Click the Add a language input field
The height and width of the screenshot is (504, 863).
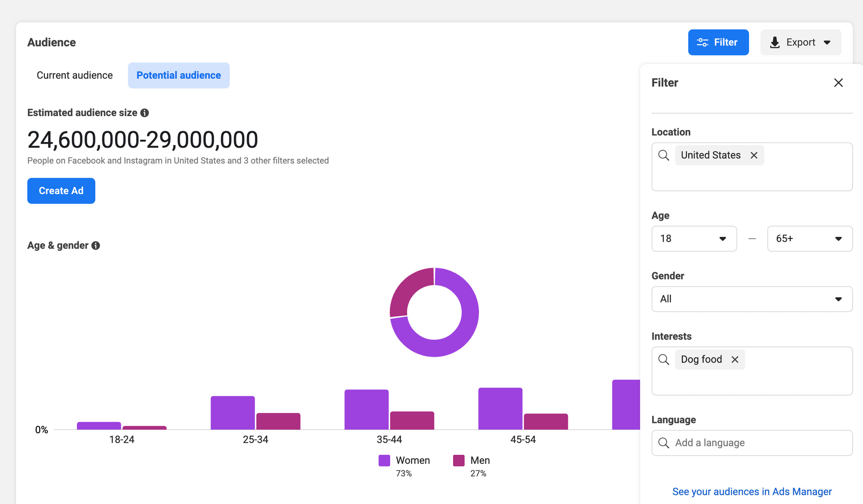point(759,443)
